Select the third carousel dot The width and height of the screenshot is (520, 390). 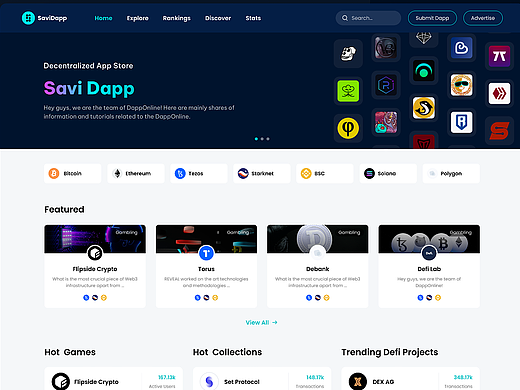pyautogui.click(x=268, y=139)
